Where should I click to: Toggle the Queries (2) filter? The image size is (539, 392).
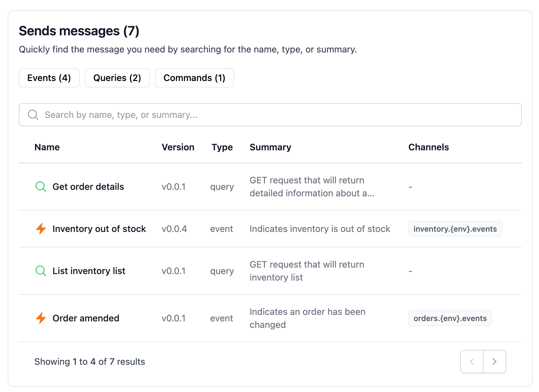coord(117,78)
